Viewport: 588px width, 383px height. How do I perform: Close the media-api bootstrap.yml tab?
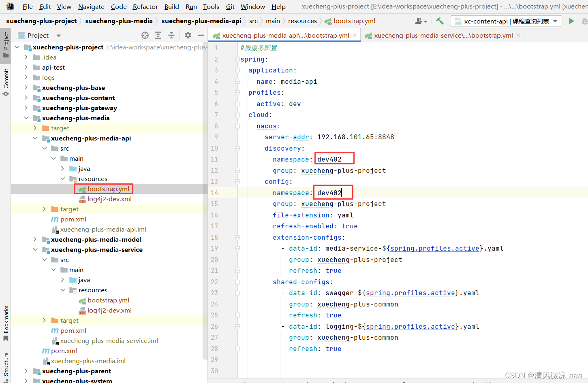point(355,35)
